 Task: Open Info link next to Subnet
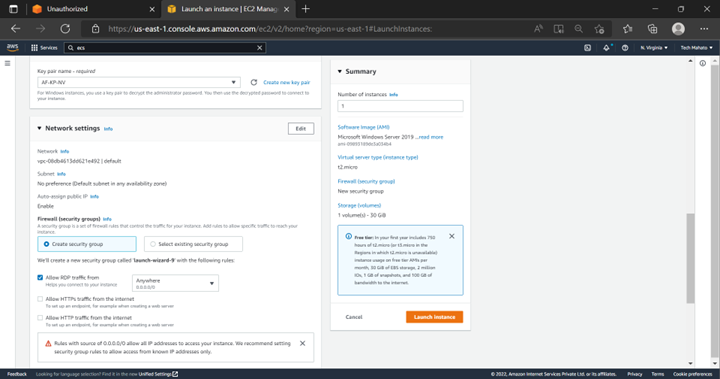(x=61, y=174)
